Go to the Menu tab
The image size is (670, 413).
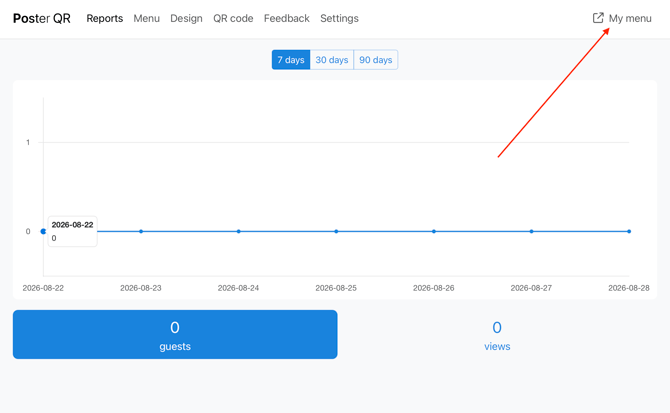click(x=147, y=18)
